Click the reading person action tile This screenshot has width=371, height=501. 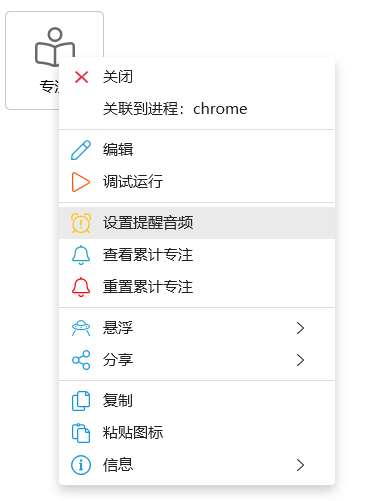54,60
